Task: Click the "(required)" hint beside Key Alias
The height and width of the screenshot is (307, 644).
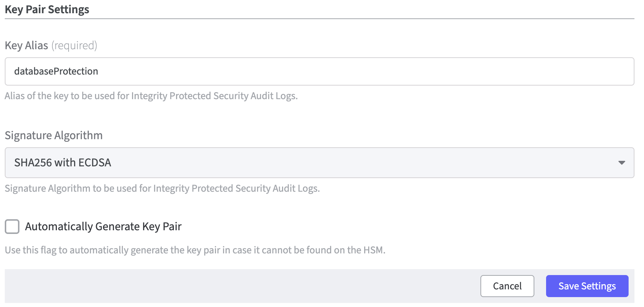Action: [74, 46]
